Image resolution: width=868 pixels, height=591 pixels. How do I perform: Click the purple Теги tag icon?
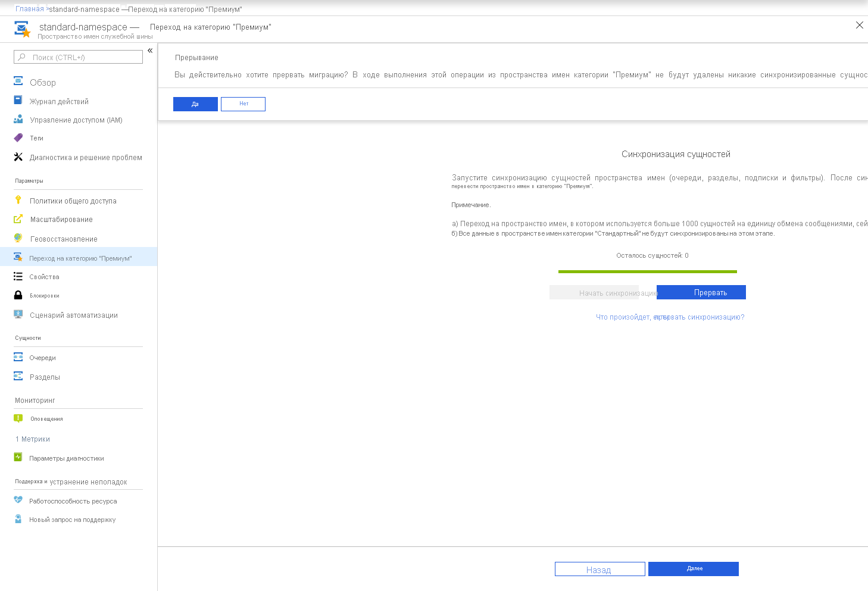click(18, 137)
